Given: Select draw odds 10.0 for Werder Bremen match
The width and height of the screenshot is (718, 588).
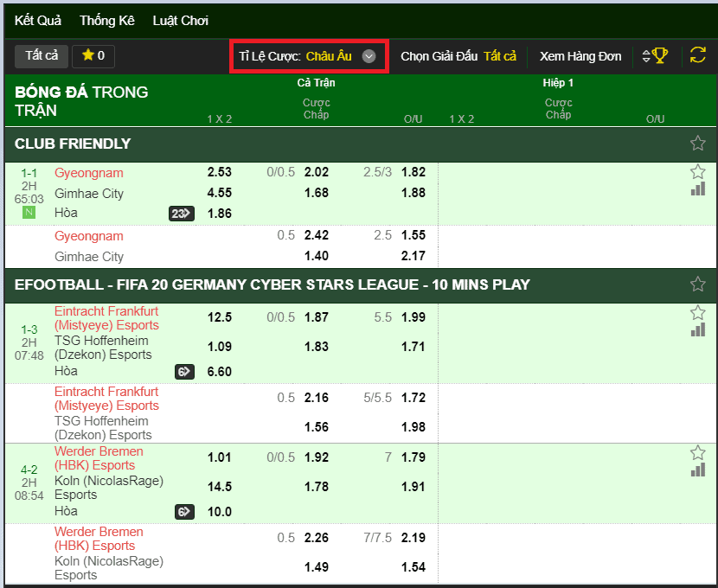Looking at the screenshot, I should click(x=220, y=512).
